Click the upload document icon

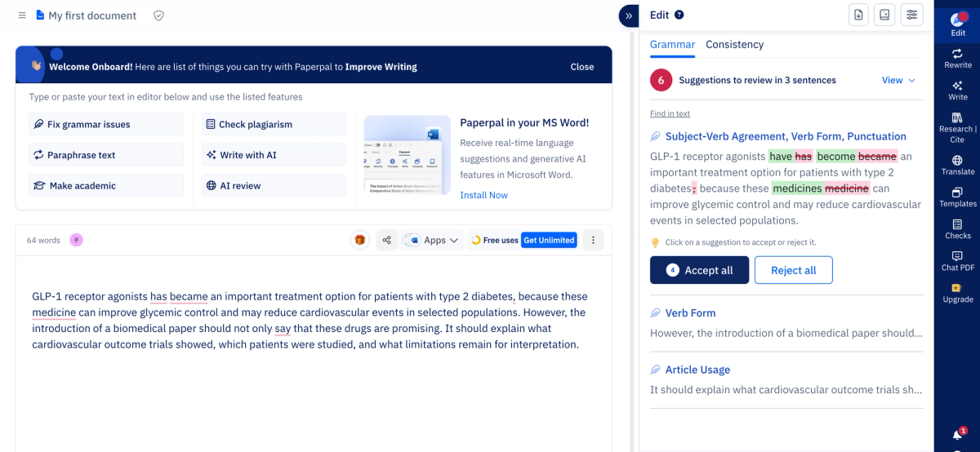(858, 15)
